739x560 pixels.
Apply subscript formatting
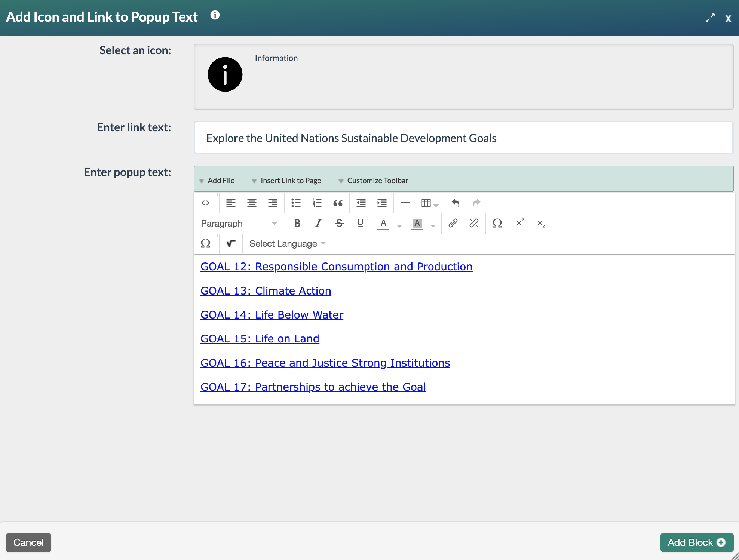point(541,223)
